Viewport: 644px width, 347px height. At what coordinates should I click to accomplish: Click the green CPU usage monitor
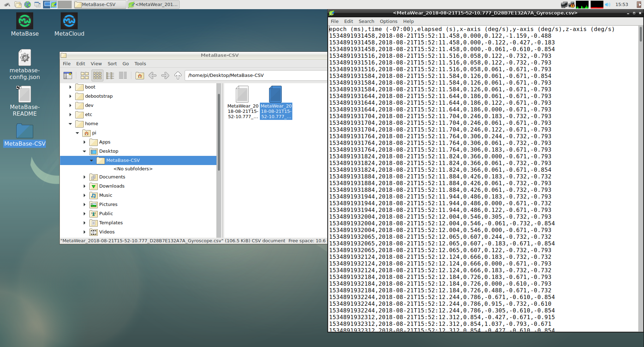(582, 5)
